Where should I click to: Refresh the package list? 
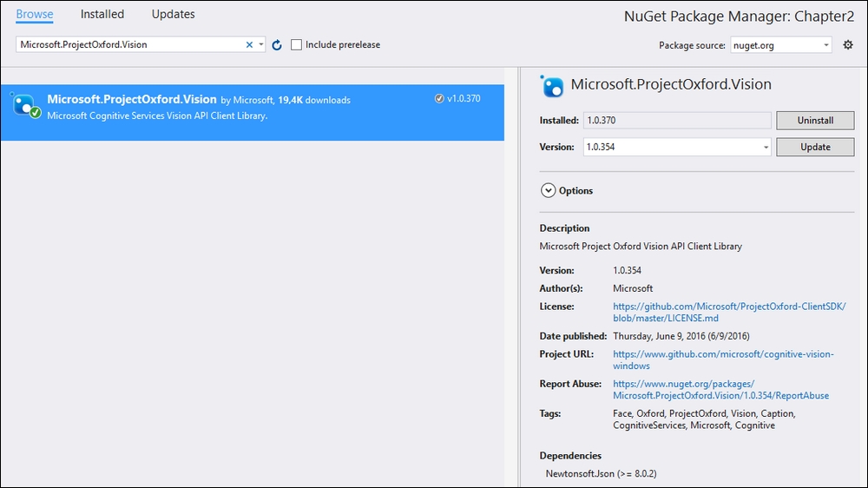click(277, 45)
